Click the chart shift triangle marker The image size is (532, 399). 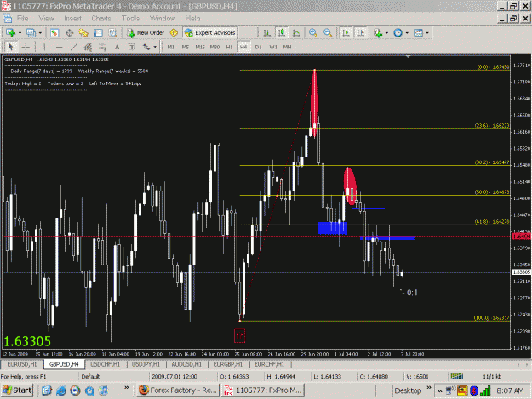point(408,57)
